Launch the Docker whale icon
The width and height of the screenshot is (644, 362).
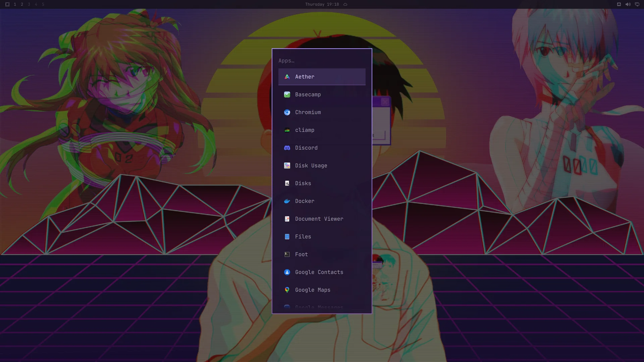287,201
